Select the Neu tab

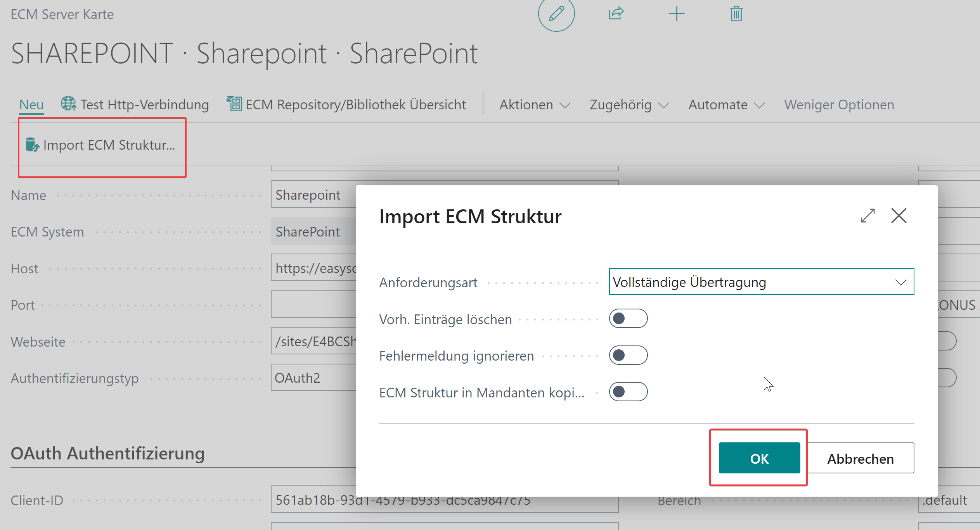[31, 105]
